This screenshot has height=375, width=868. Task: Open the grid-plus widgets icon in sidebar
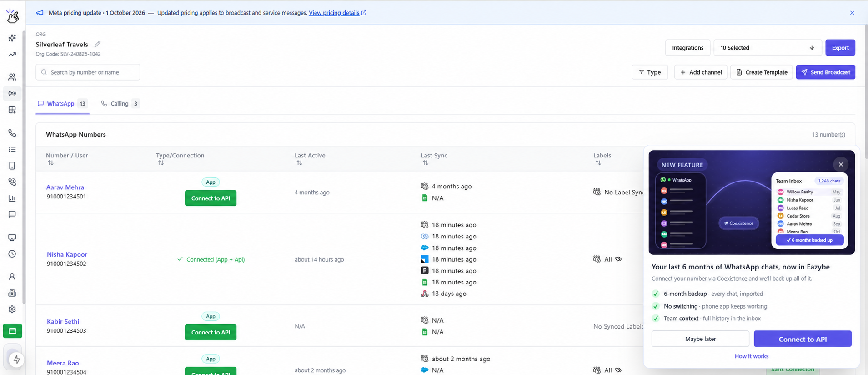click(12, 110)
